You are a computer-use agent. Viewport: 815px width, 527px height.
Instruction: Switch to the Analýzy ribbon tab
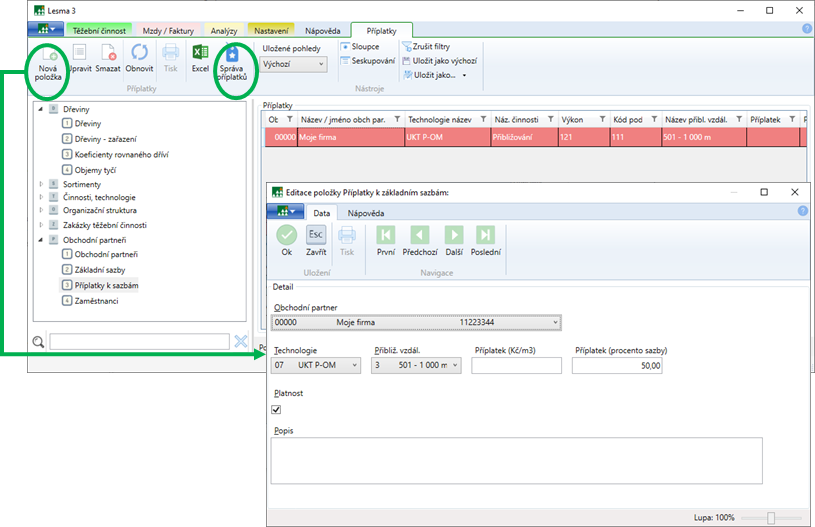pyautogui.click(x=224, y=33)
